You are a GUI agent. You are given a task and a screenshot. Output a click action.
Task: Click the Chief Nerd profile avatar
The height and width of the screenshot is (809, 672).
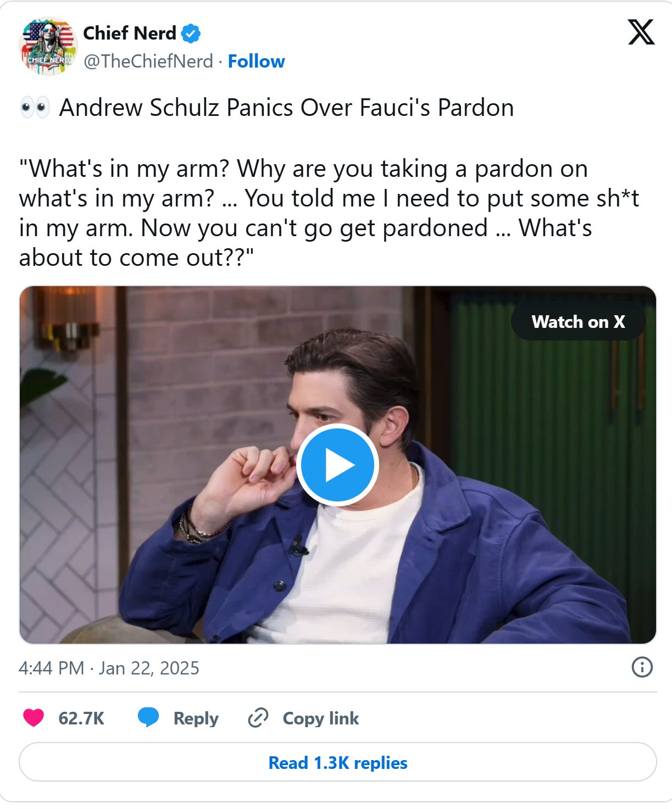[x=48, y=46]
